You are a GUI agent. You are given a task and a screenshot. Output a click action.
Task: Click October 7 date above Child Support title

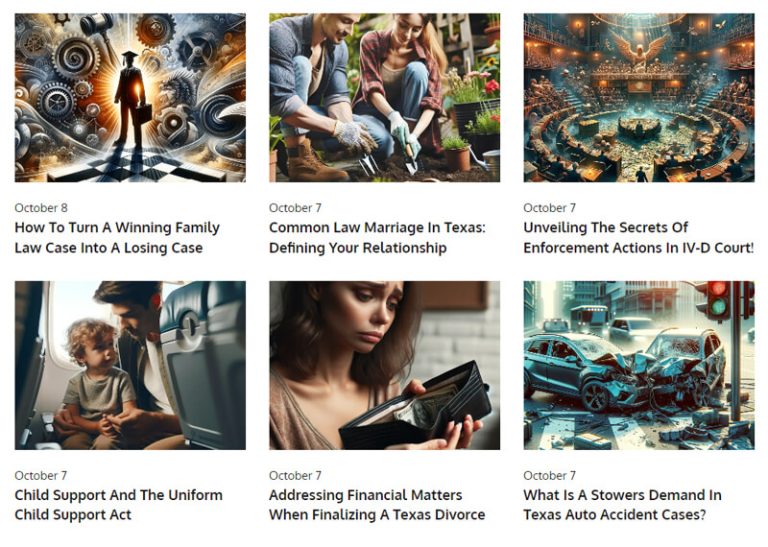(x=41, y=476)
